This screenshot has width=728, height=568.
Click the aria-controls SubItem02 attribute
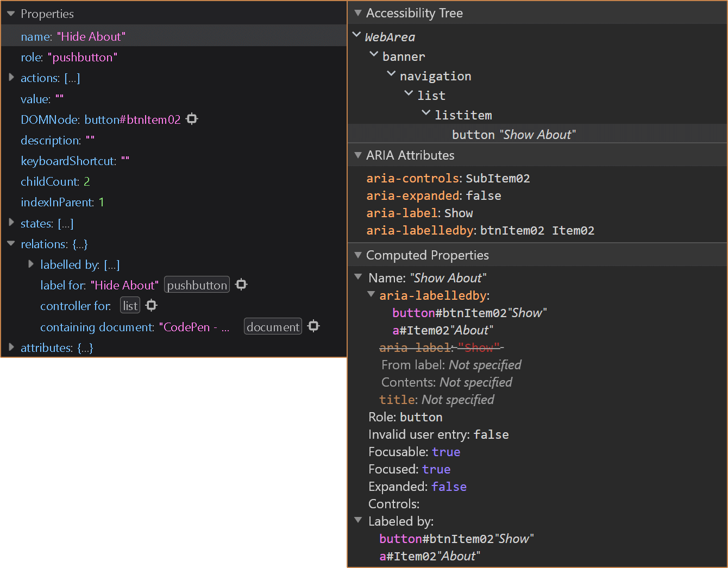448,178
